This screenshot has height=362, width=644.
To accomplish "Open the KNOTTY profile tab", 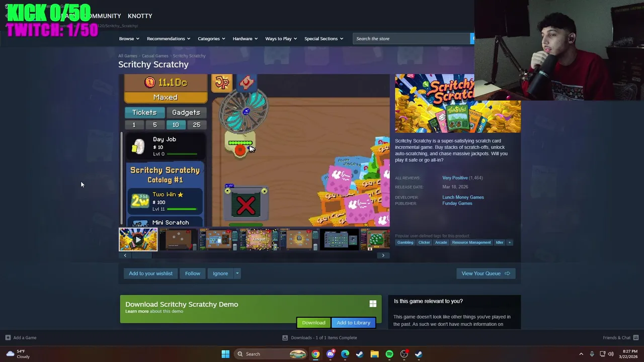I will [x=140, y=16].
